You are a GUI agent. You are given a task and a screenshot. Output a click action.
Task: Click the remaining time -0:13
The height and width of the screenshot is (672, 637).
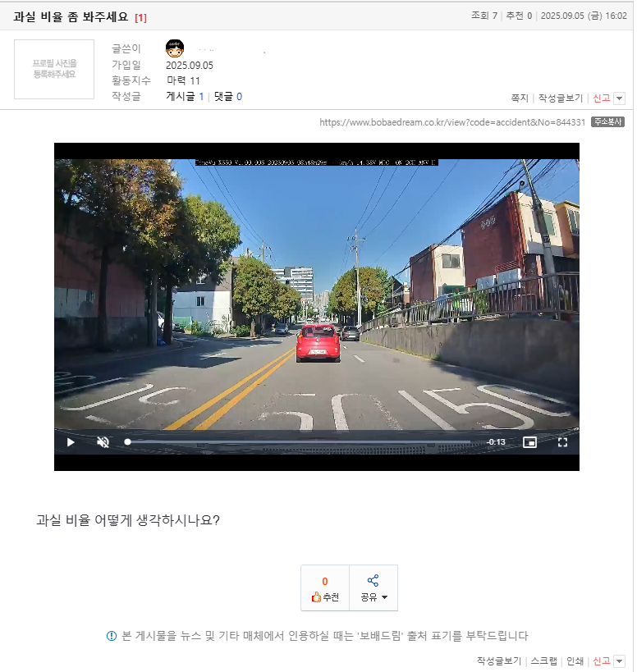pos(496,442)
